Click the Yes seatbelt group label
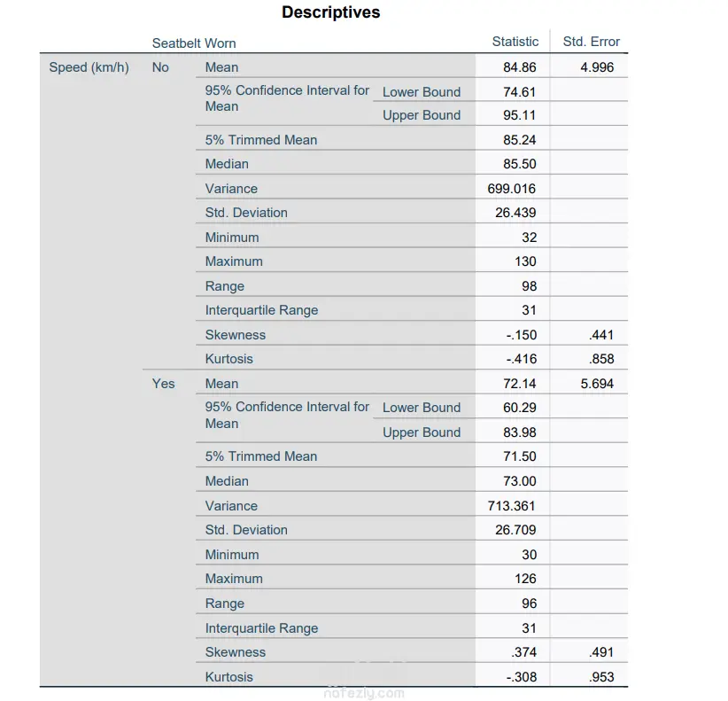The height and width of the screenshot is (701, 728). click(x=163, y=384)
